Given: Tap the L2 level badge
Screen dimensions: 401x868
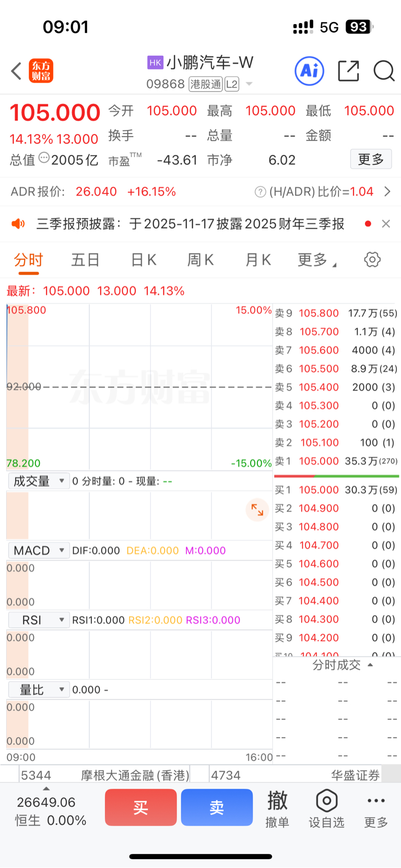Looking at the screenshot, I should [x=232, y=84].
